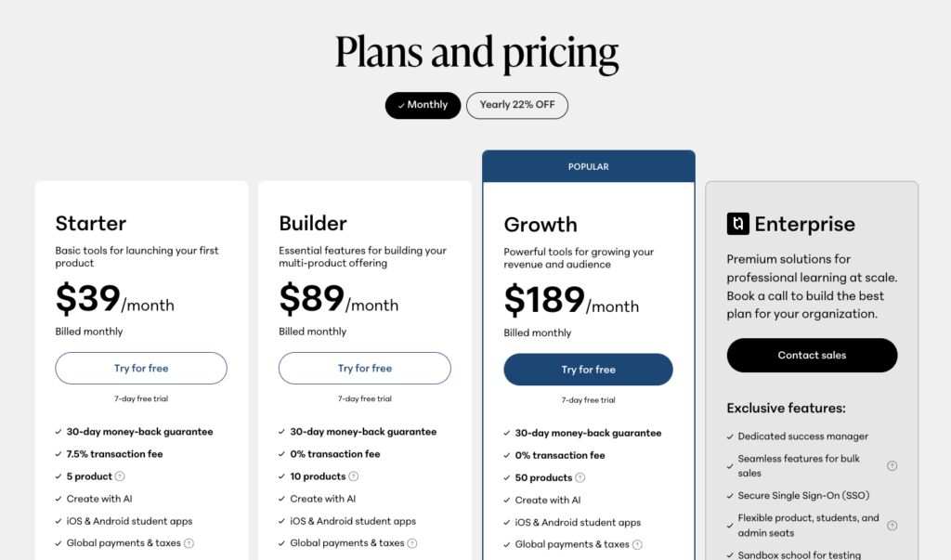Click the checkmark beside Starter's "30-day money-back guarantee"
951x560 pixels.
[x=57, y=432]
